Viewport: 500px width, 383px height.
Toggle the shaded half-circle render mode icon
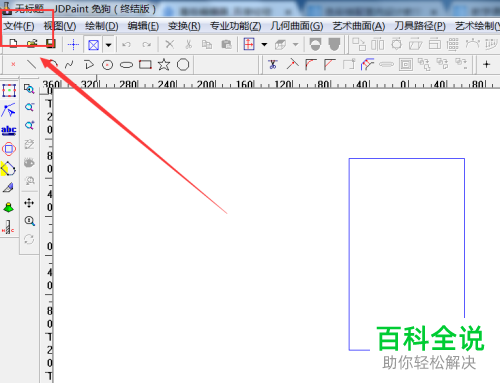[x=315, y=44]
